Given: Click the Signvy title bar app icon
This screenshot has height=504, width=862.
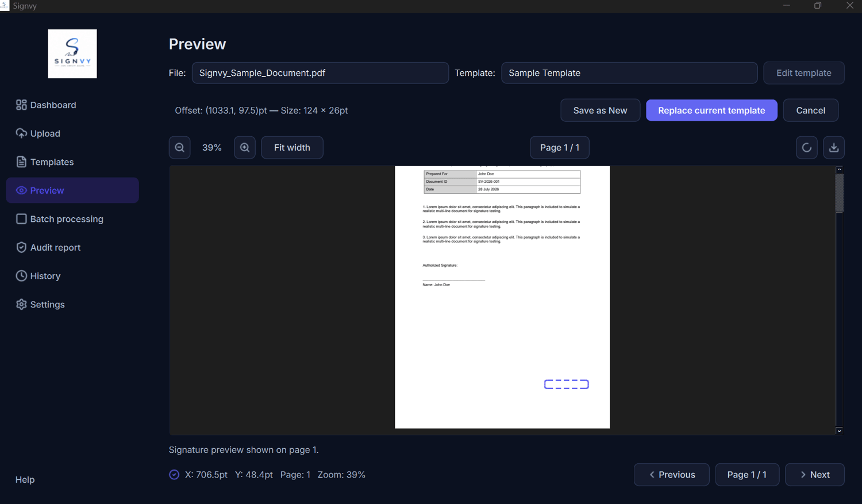Looking at the screenshot, I should pyautogui.click(x=5, y=5).
